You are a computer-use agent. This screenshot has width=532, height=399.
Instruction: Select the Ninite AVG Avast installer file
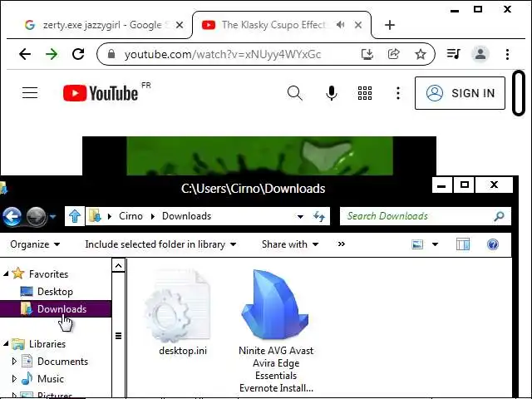pos(276,331)
